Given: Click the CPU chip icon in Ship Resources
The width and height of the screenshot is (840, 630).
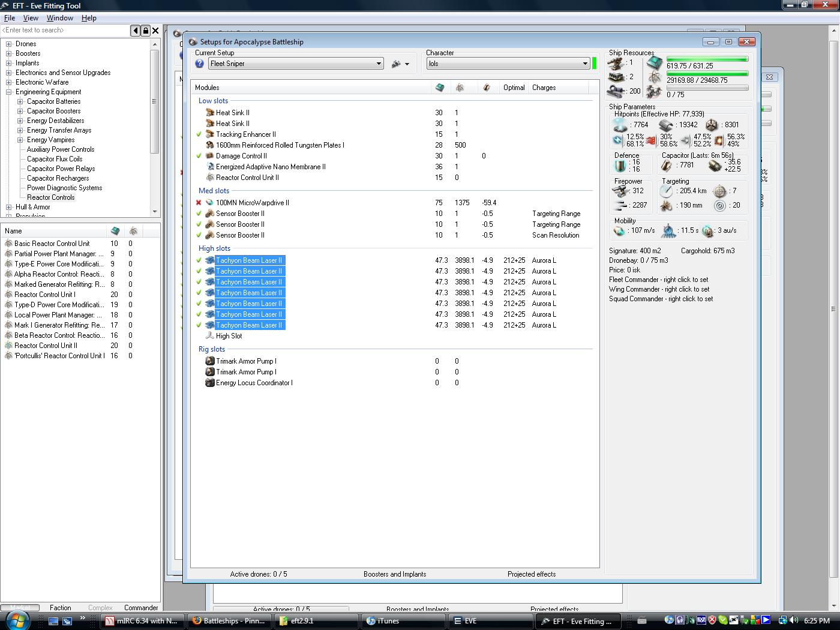Looking at the screenshot, I should coord(655,62).
